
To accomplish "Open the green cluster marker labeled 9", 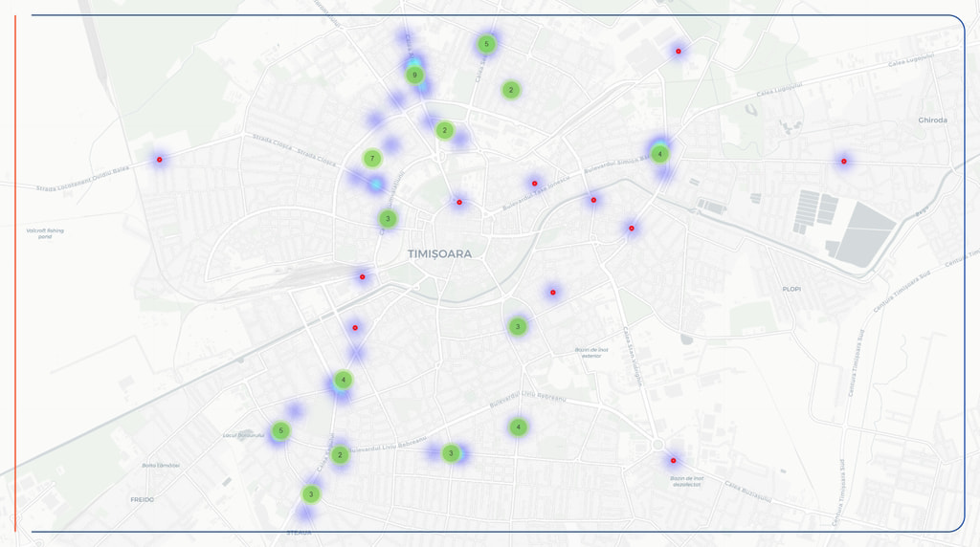I will pyautogui.click(x=414, y=76).
